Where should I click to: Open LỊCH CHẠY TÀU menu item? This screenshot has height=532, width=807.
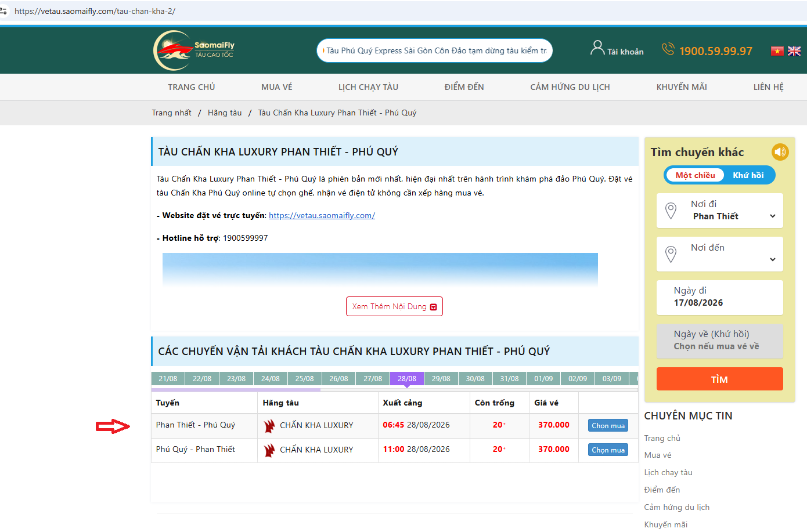pos(369,87)
